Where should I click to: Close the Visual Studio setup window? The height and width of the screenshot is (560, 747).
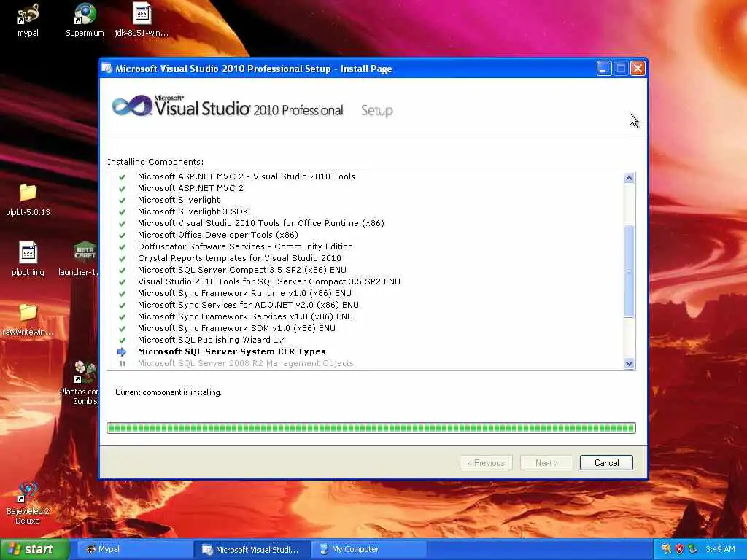(x=638, y=69)
